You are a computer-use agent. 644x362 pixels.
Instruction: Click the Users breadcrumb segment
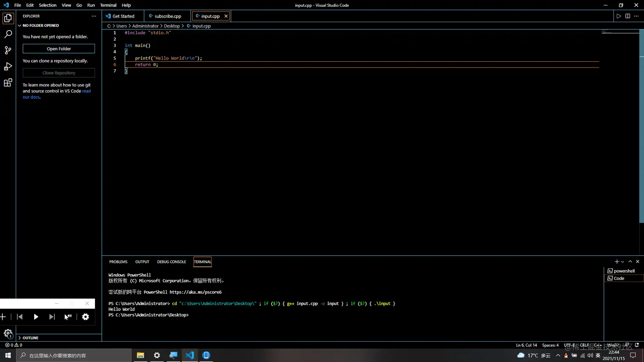(x=122, y=26)
